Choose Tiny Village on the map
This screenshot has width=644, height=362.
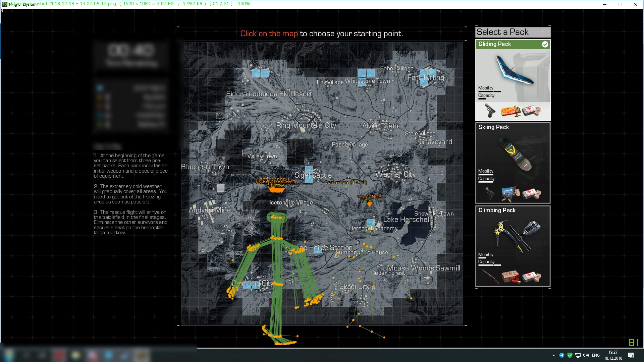329,82
